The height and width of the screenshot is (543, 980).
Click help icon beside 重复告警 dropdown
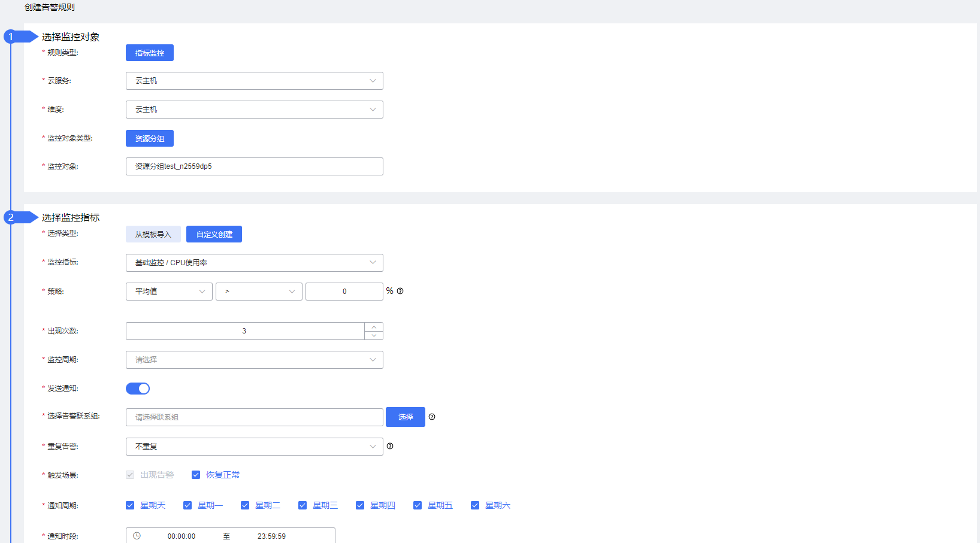pos(390,446)
